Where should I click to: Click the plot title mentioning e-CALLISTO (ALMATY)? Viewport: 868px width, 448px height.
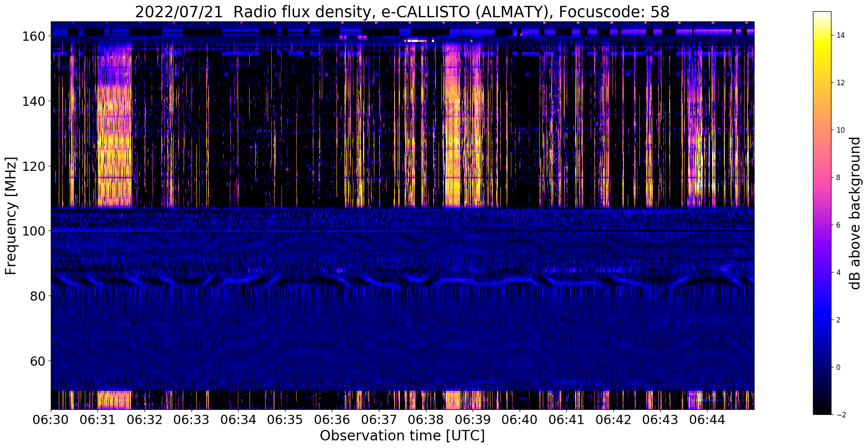[x=402, y=12]
